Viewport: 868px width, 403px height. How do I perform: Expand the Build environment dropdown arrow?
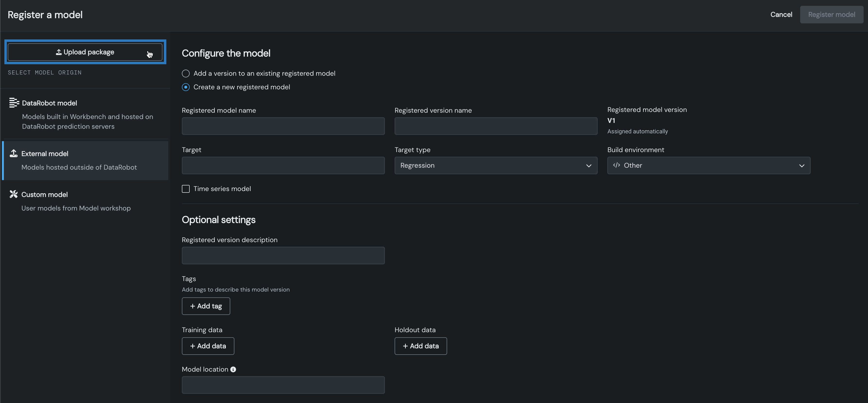coord(802,165)
